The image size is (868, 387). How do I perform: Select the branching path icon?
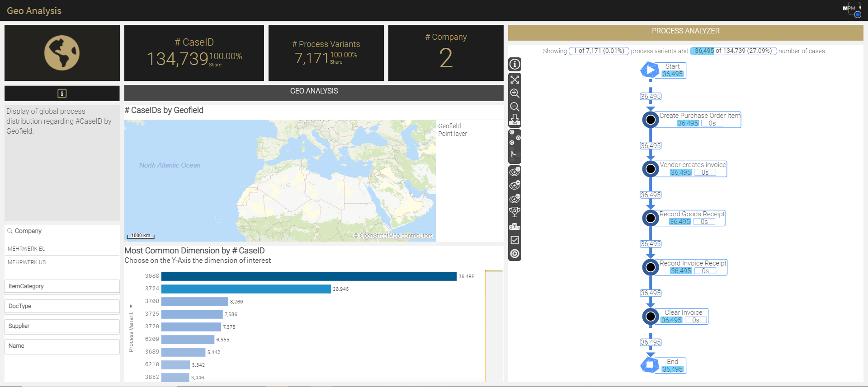(x=514, y=155)
